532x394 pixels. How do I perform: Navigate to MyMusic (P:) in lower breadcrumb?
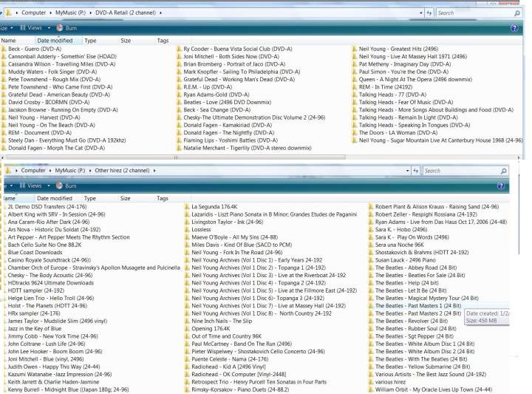[x=70, y=171]
